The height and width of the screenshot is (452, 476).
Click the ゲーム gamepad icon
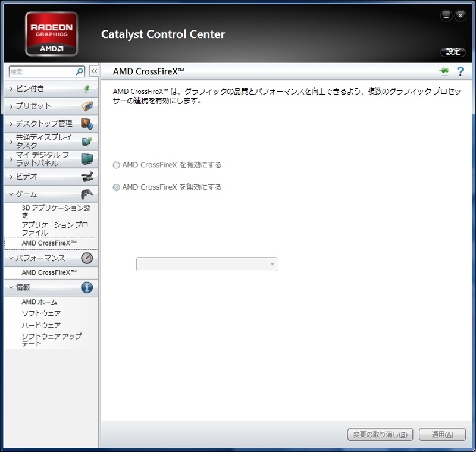pyautogui.click(x=87, y=194)
